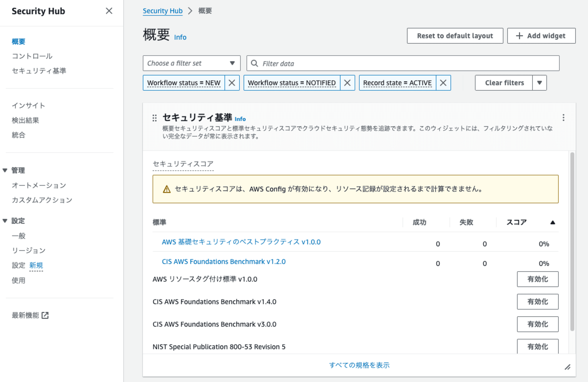
Task: Click the セキュリティスコア underlined label
Action: [183, 164]
